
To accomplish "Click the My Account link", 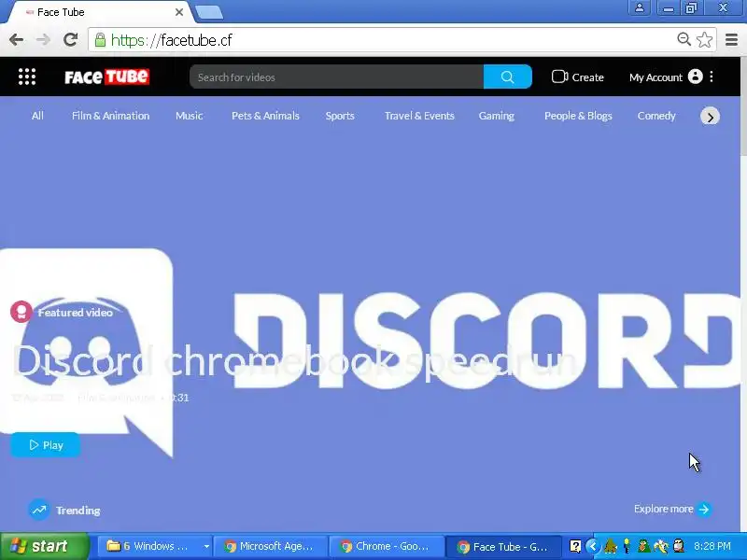I will coord(655,77).
